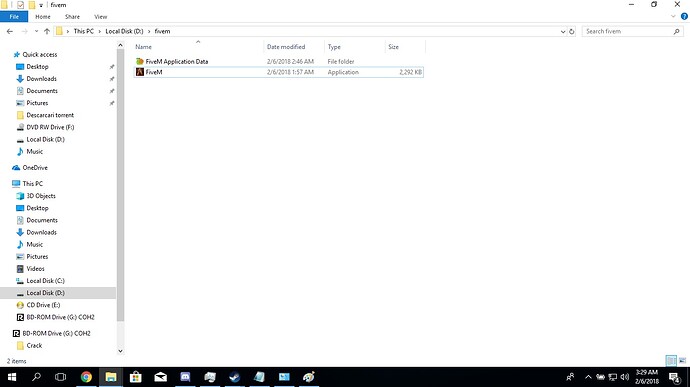Open the Action Center notifications
This screenshot has width=690, height=387.
point(675,377)
